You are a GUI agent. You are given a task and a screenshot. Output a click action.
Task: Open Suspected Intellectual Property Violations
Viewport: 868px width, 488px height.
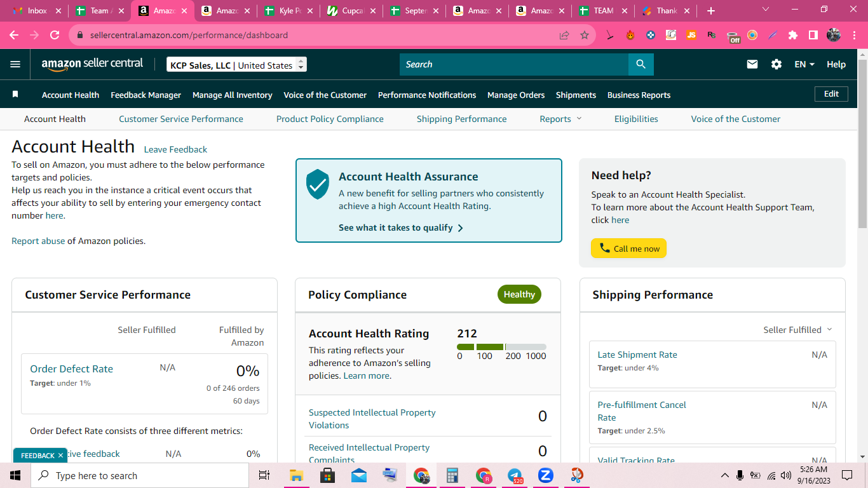click(x=372, y=419)
